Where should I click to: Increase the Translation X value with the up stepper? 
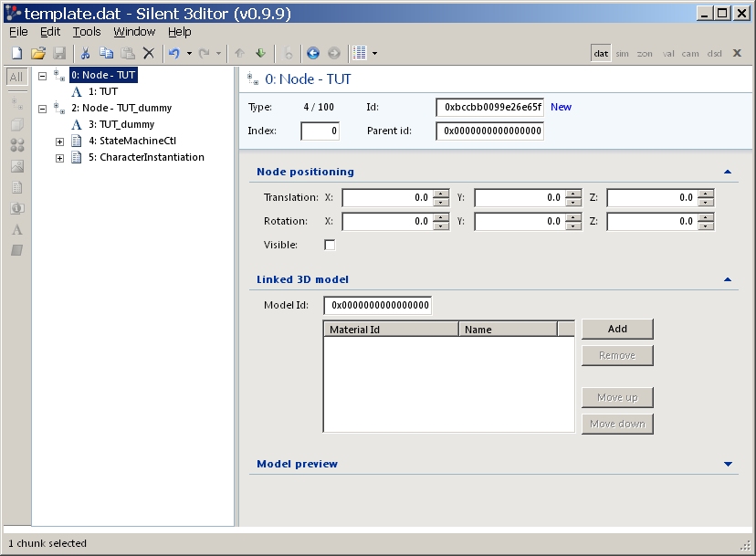[x=441, y=194]
